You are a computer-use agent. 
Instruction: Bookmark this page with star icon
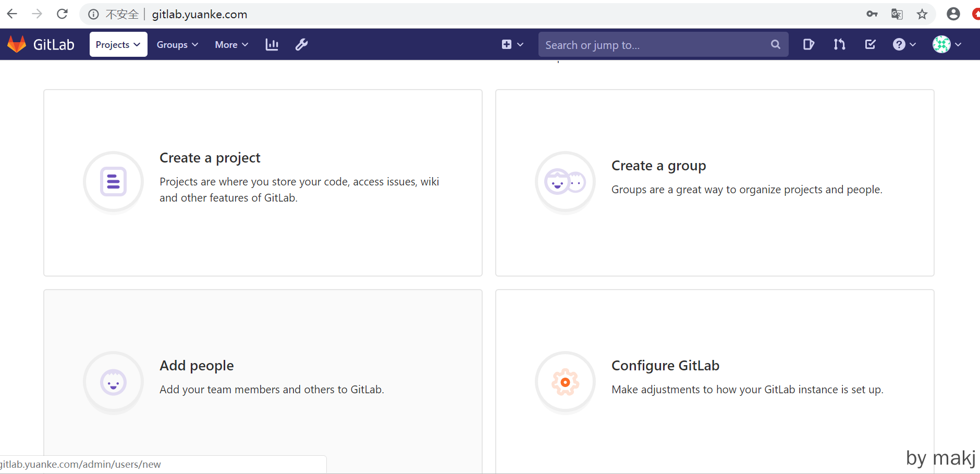pos(922,14)
